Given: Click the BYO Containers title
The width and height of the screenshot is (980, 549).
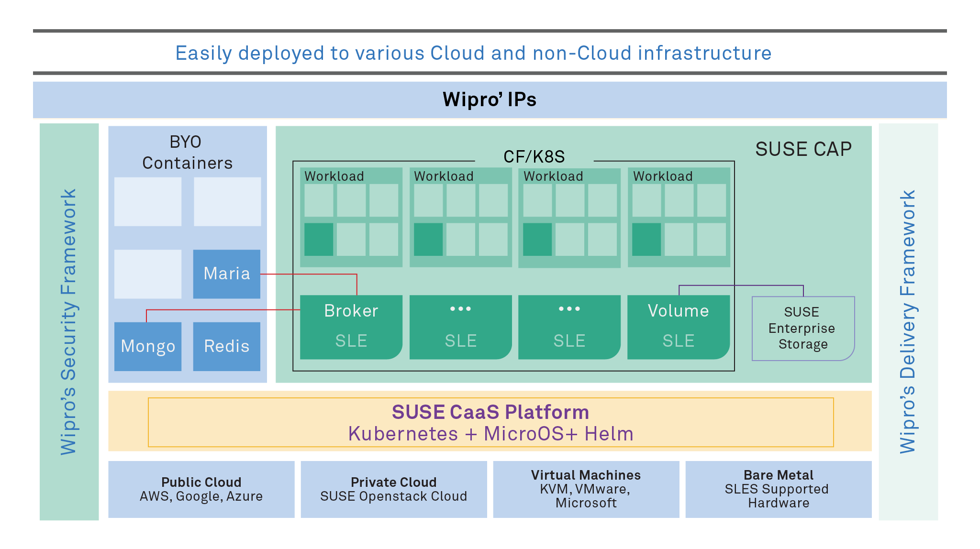Looking at the screenshot, I should 187,153.
